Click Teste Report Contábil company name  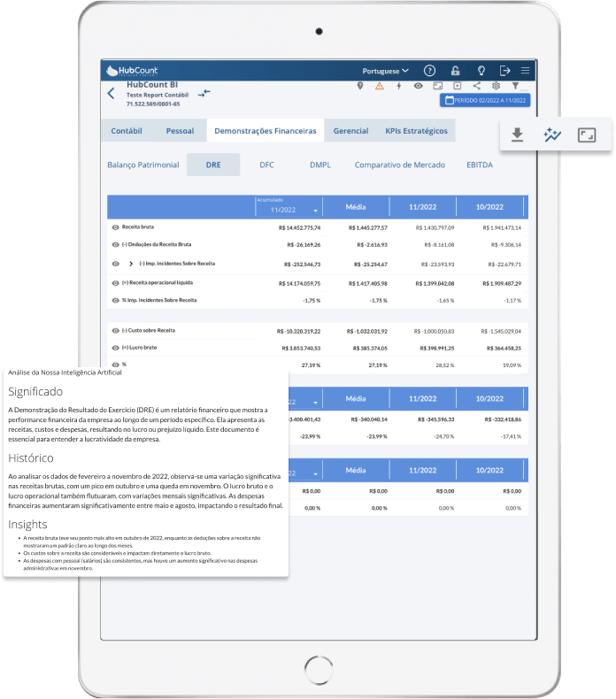[158, 95]
